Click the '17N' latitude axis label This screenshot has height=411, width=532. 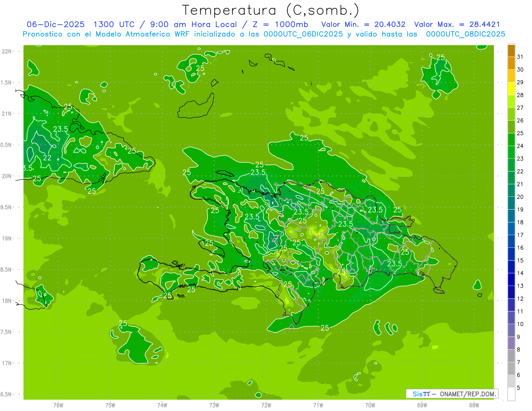coord(7,363)
